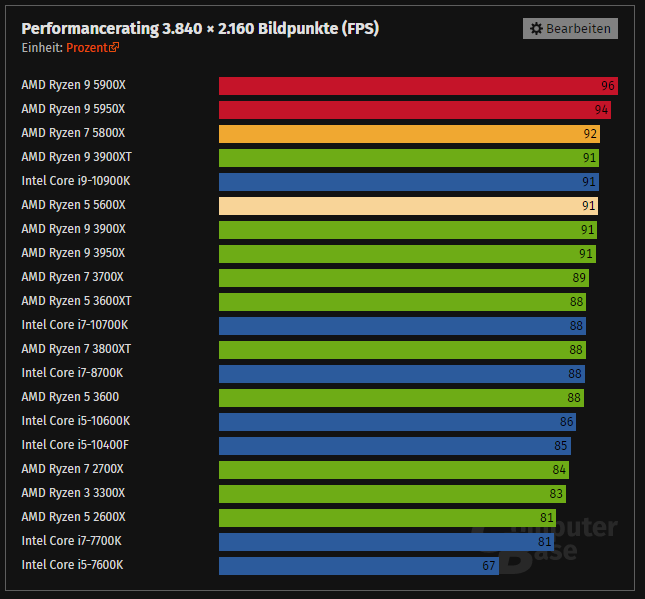The width and height of the screenshot is (645, 599).
Task: Select the Intel Core i5-7600K label
Action: coord(72,565)
